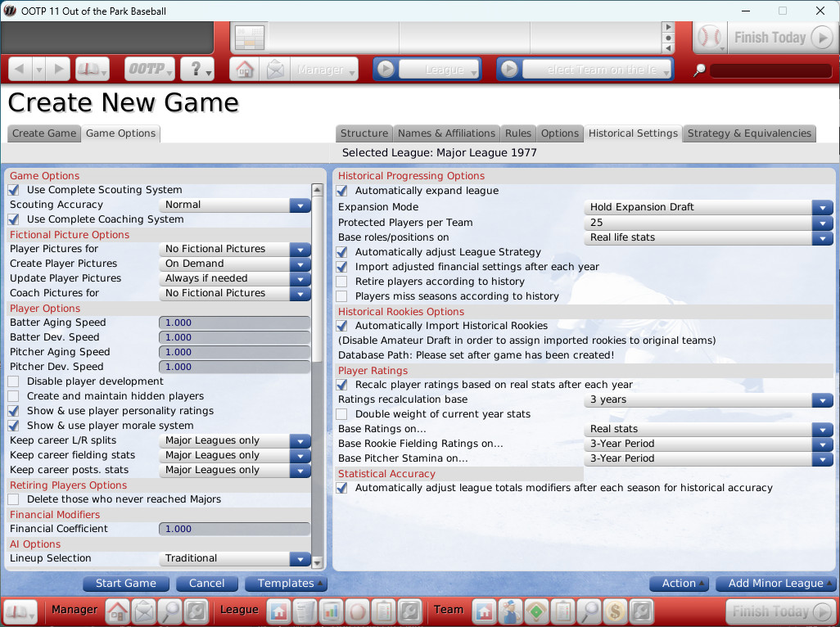Click the search input field at top right
840x627 pixels.
[x=771, y=70]
